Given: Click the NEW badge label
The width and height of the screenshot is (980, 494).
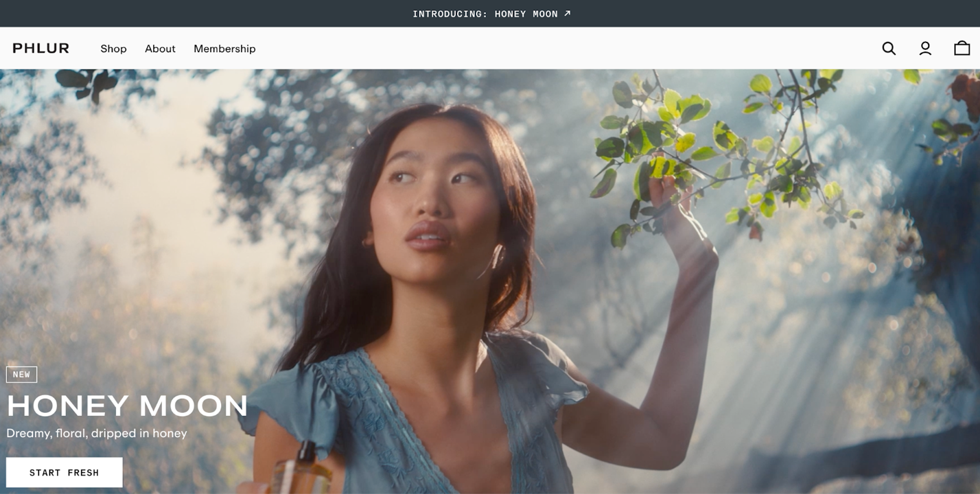Looking at the screenshot, I should coord(22,374).
